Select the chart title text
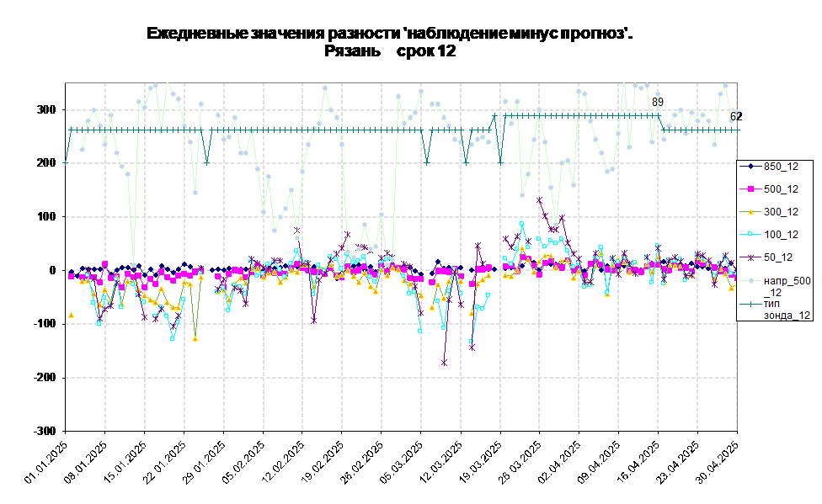This screenshot has width=822, height=504. coord(389,42)
